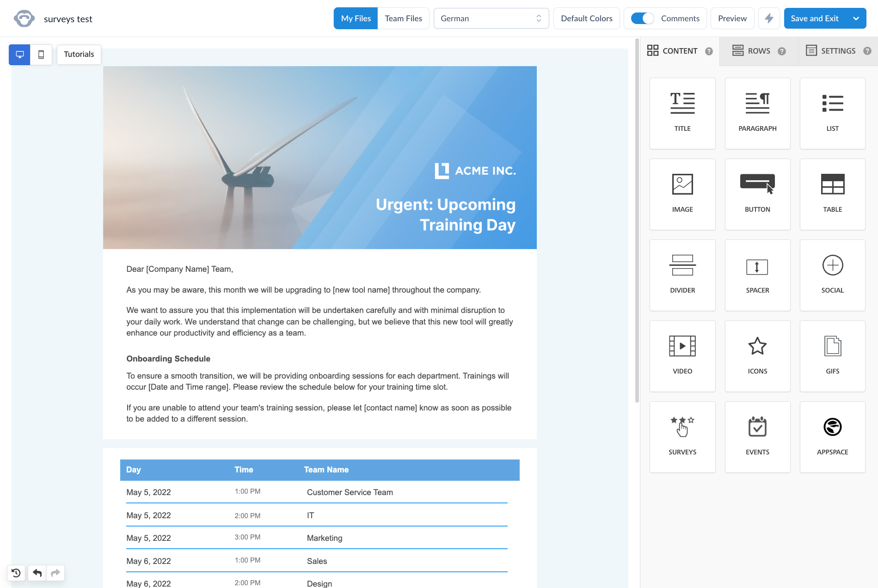878x588 pixels.
Task: Click the Default Colors button
Action: pos(587,18)
